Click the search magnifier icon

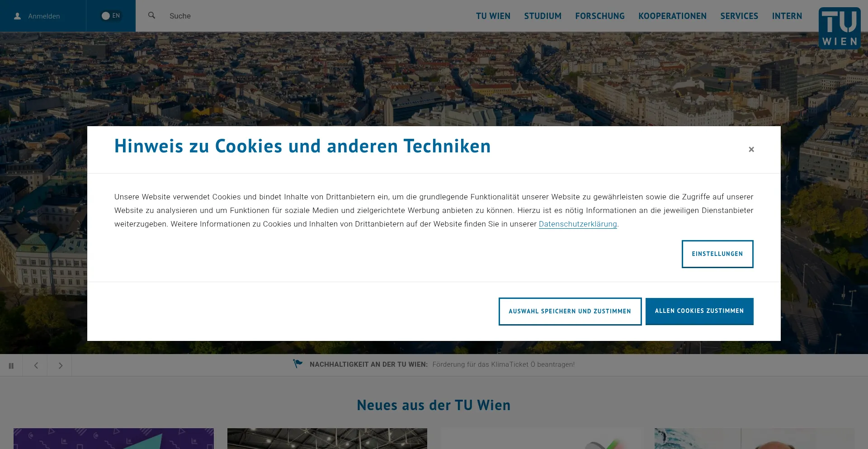pyautogui.click(x=152, y=15)
